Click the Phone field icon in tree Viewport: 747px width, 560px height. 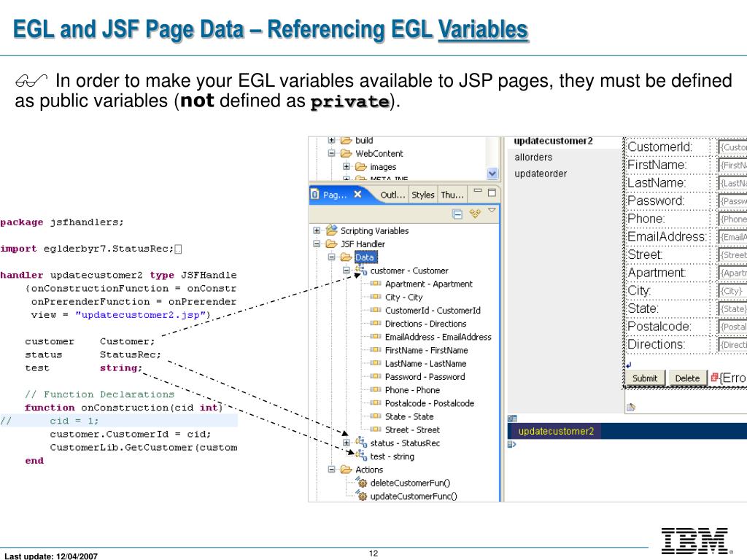click(376, 389)
